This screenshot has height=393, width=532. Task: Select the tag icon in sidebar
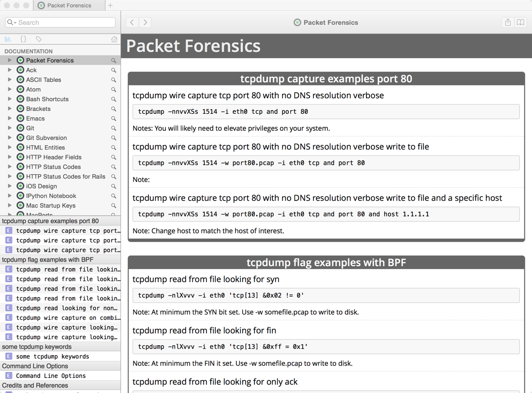coord(39,39)
